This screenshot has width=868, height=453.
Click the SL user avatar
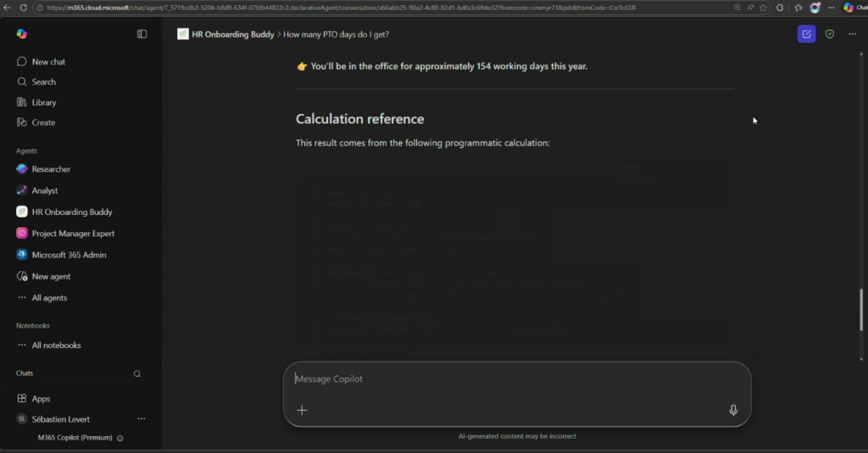pyautogui.click(x=21, y=418)
